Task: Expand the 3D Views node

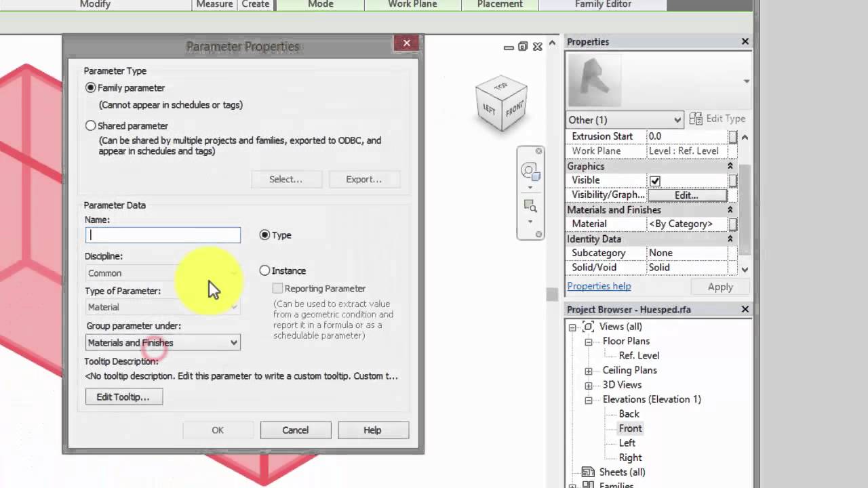Action: click(x=589, y=386)
